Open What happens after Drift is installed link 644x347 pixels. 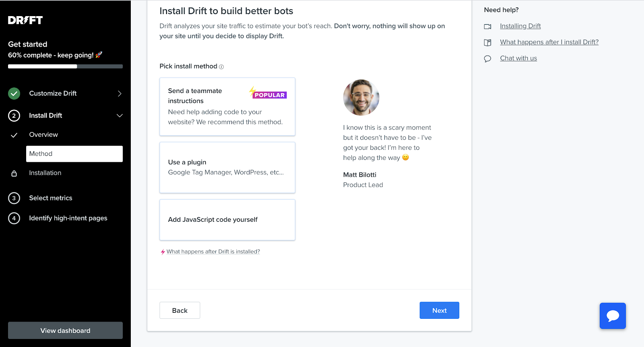pos(213,252)
